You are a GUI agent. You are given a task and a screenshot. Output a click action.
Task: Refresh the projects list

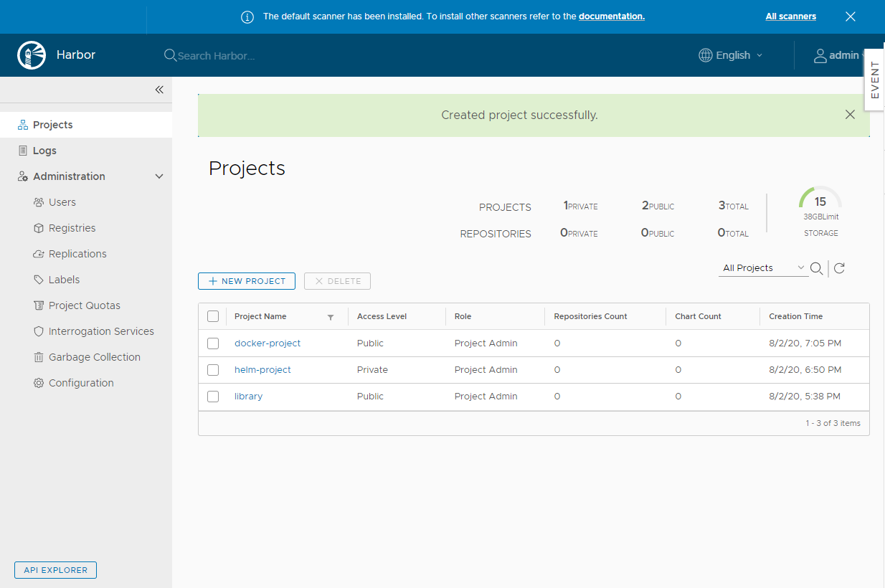click(x=839, y=268)
